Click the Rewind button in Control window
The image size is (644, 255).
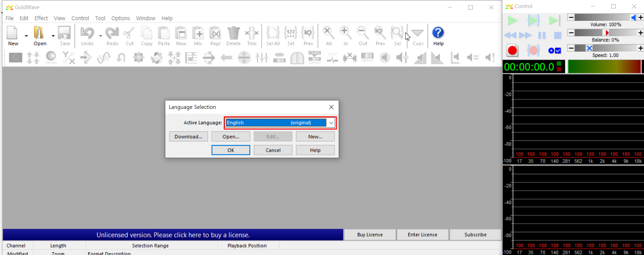pos(510,35)
